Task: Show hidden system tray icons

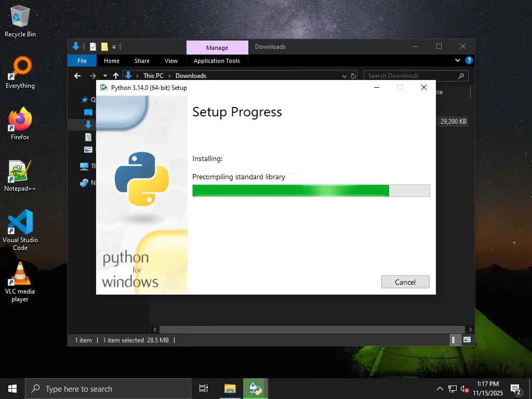Action: click(x=440, y=389)
